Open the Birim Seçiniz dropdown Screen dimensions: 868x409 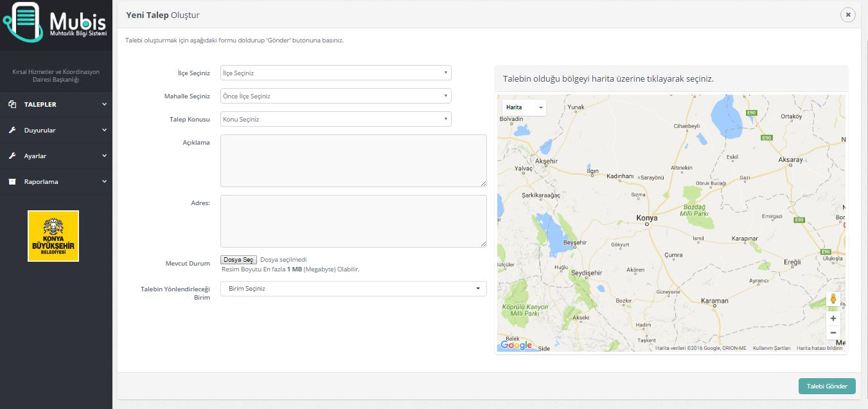353,289
